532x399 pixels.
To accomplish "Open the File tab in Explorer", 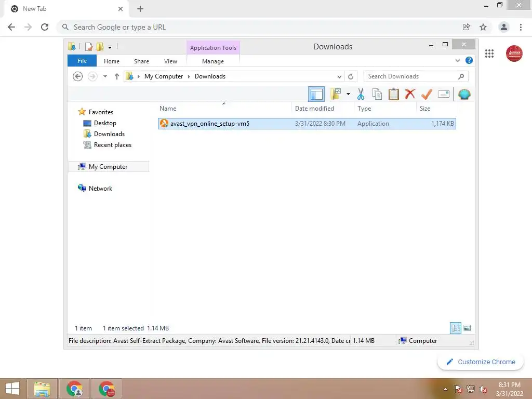I will tap(82, 61).
